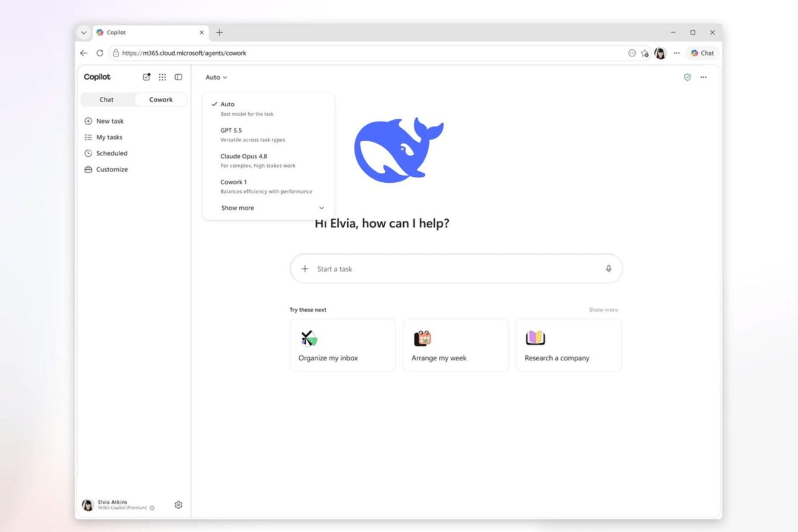Screen dimensions: 798x532
Task: Maximize the browser window
Action: pyautogui.click(x=692, y=33)
